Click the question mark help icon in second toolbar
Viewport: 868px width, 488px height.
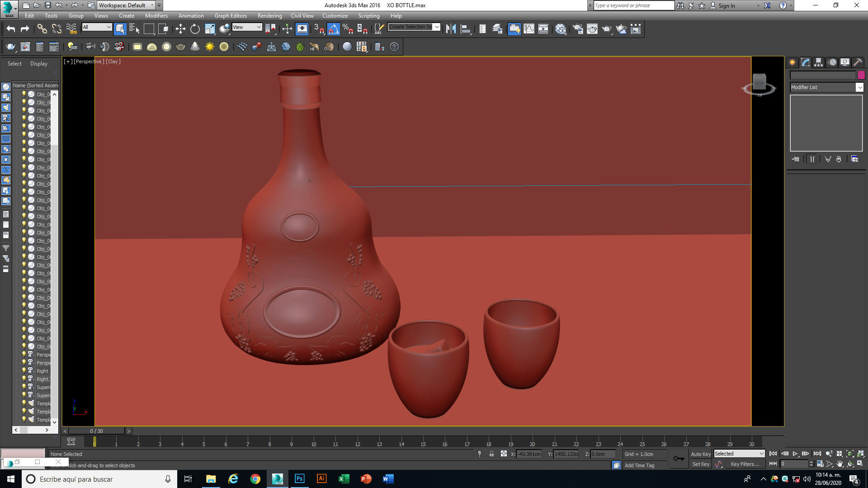click(394, 47)
